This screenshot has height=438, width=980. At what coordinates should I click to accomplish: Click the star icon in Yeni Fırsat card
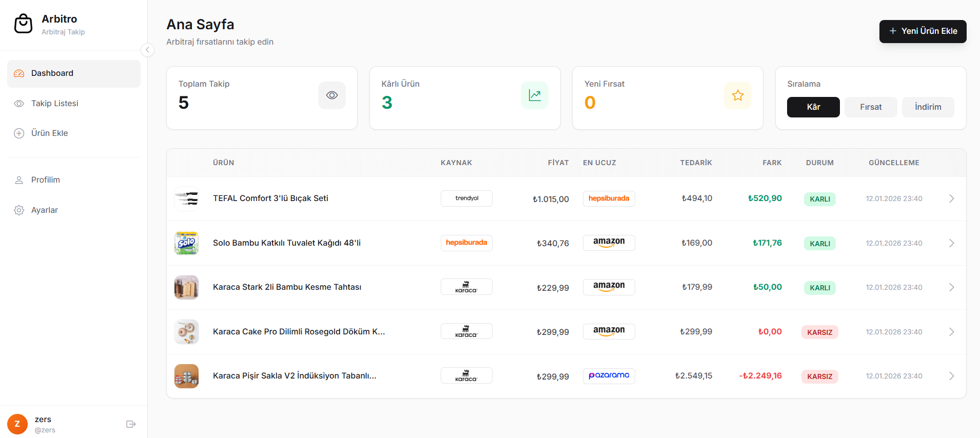pyautogui.click(x=738, y=95)
